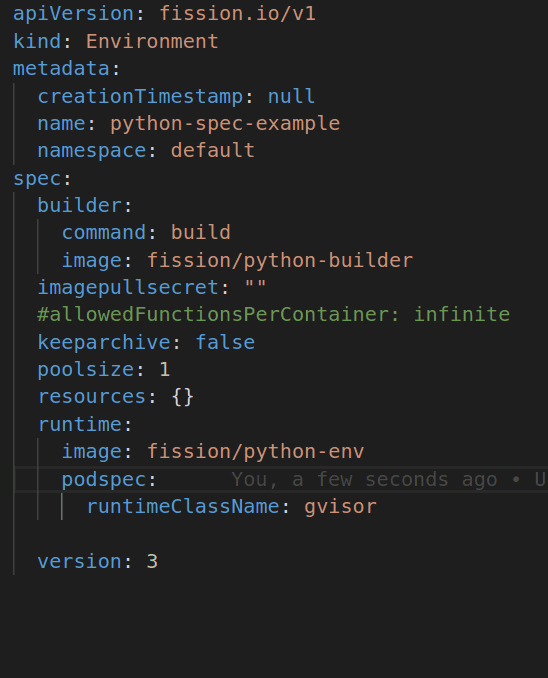Image resolution: width=548 pixels, height=678 pixels.
Task: Click fission/python-builder image value
Action: [280, 260]
